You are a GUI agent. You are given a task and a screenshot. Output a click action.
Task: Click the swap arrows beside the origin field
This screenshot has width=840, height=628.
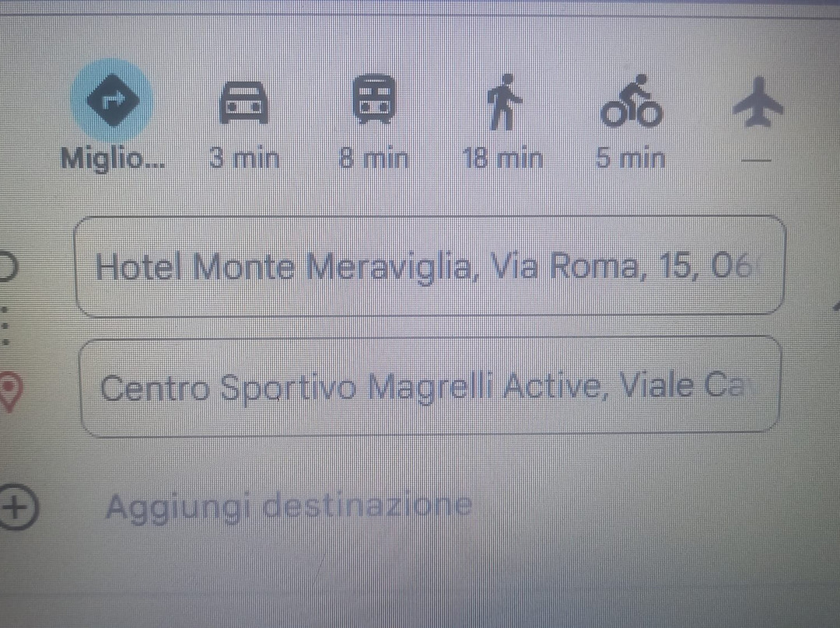[x=835, y=307]
